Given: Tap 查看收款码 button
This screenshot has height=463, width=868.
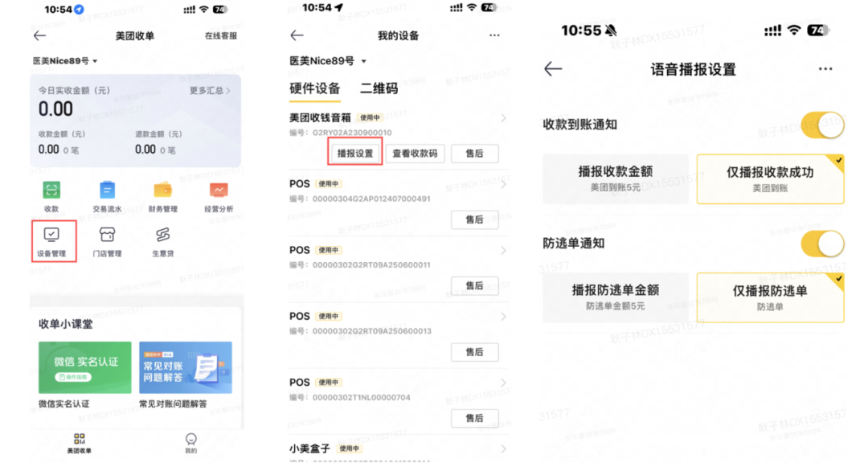Looking at the screenshot, I should coord(415,154).
